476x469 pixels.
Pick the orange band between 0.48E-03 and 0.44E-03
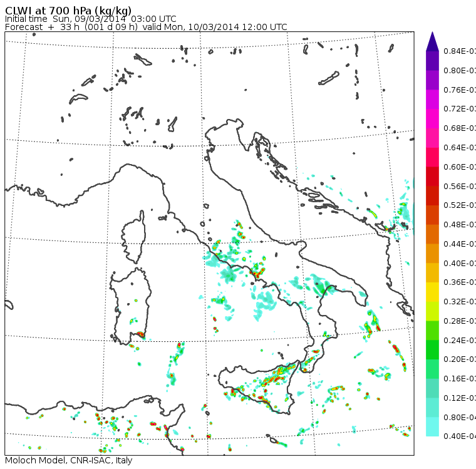tap(432, 234)
